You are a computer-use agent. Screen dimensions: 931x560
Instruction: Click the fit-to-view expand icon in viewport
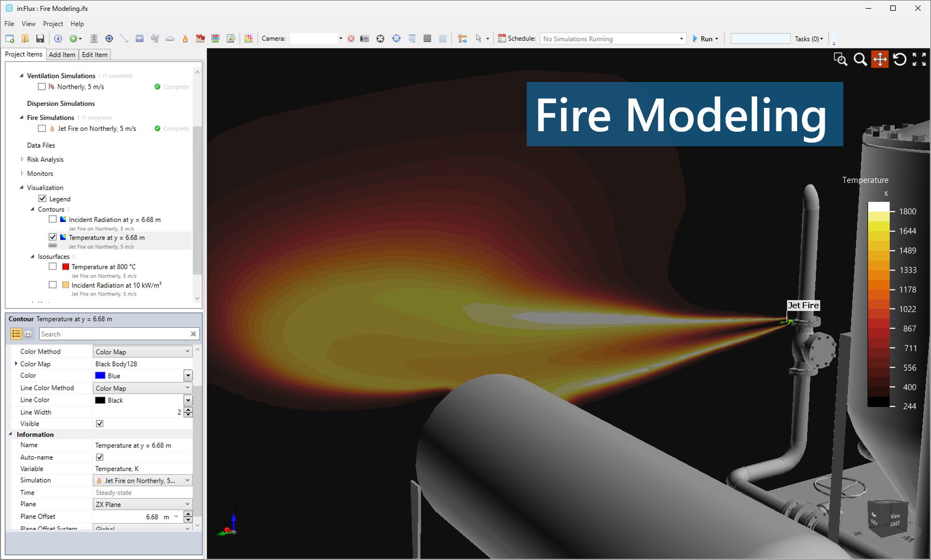point(920,60)
